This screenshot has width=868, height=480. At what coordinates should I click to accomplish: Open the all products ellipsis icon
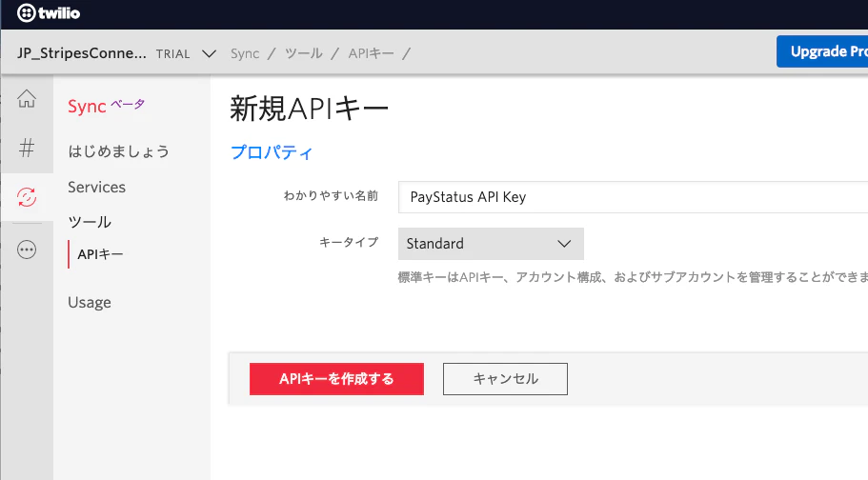(27, 250)
